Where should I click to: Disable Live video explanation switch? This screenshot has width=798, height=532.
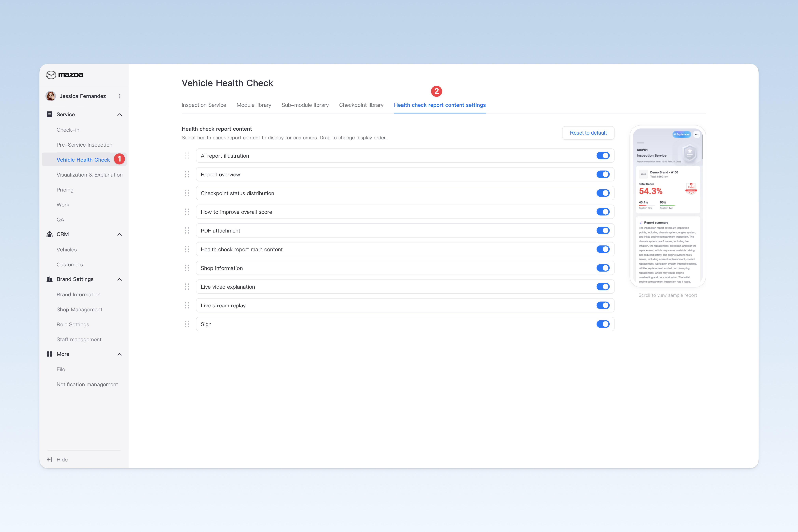click(603, 287)
